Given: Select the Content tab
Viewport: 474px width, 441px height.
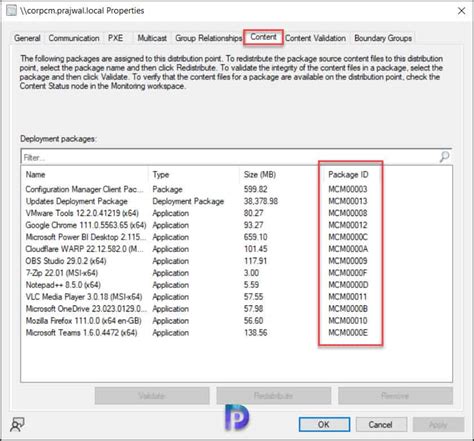Looking at the screenshot, I should coord(263,37).
